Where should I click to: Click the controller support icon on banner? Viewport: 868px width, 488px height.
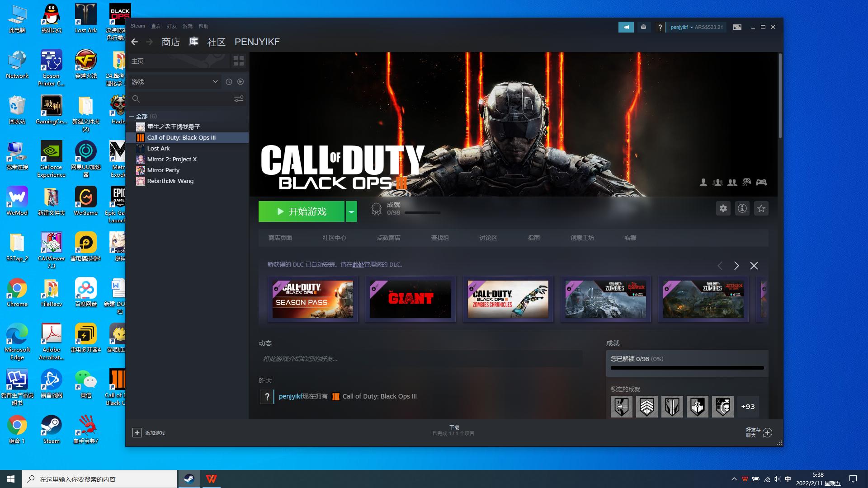(762, 182)
